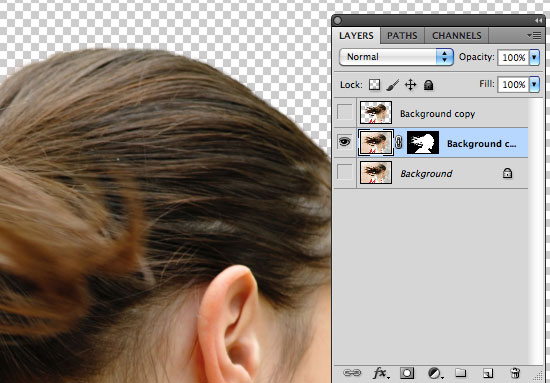Show the Background layer

(345, 172)
